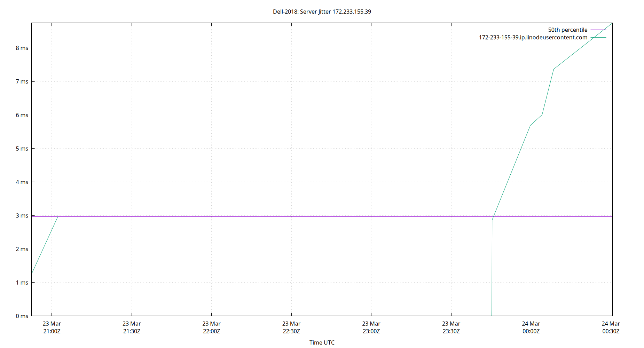Image resolution: width=644 pixels, height=348 pixels.
Task: Select the "8 ms" y-axis label
Action: [x=22, y=48]
